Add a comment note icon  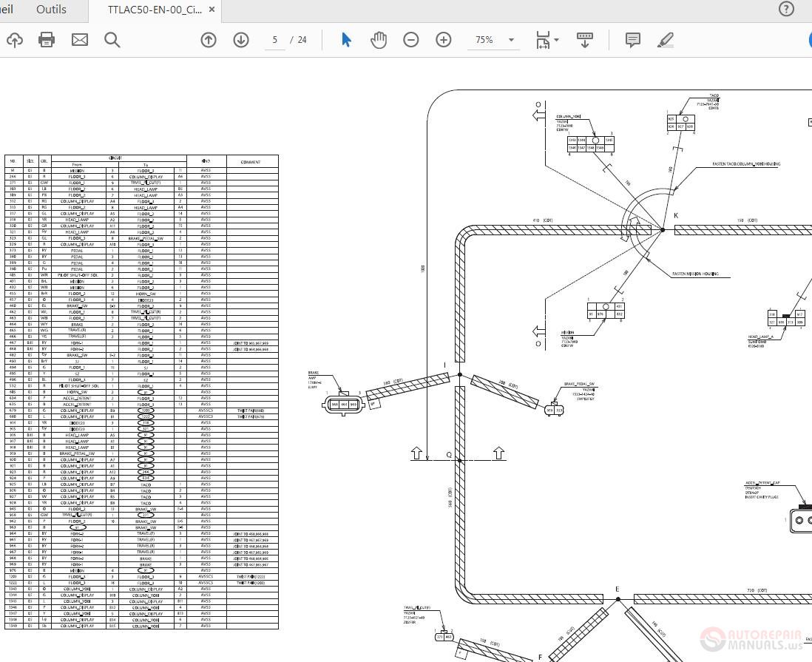point(633,40)
